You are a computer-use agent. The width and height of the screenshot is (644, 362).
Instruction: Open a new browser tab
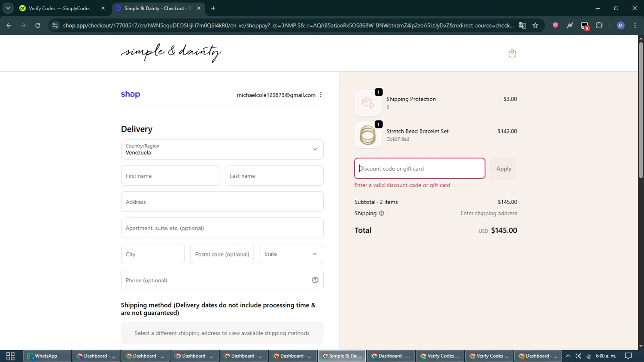pyautogui.click(x=213, y=8)
